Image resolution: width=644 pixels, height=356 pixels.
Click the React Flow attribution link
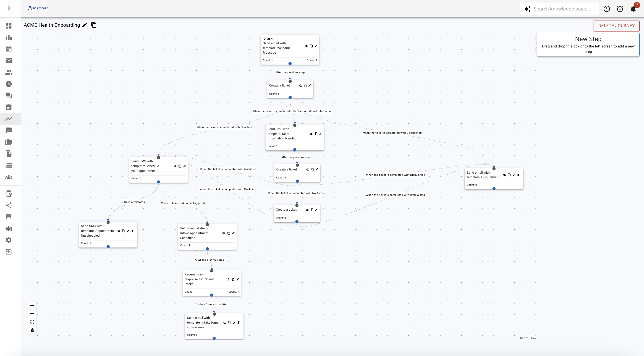[x=528, y=338]
